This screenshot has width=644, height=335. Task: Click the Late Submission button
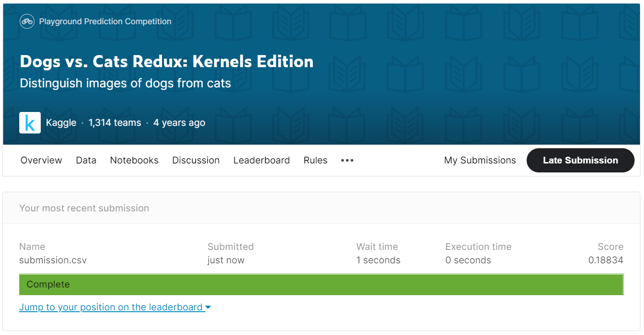pyautogui.click(x=580, y=160)
